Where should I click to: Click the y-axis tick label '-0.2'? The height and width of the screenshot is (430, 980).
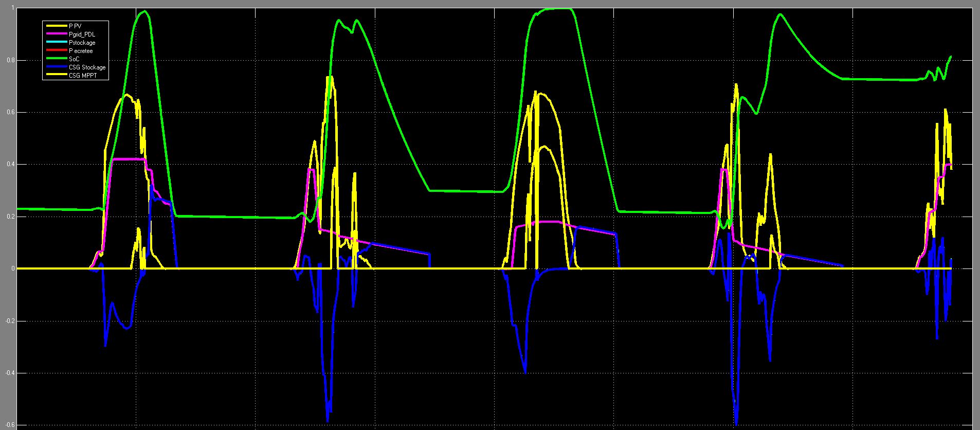10,321
